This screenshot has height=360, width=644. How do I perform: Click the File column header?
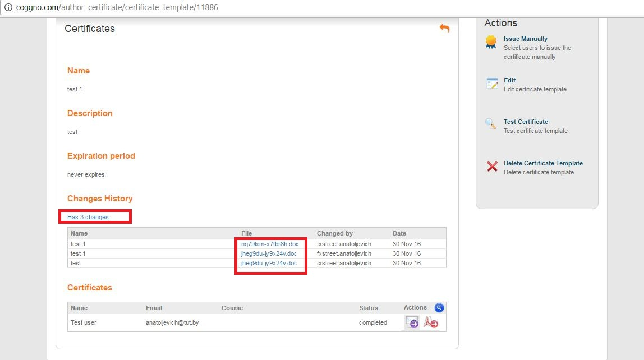246,233
